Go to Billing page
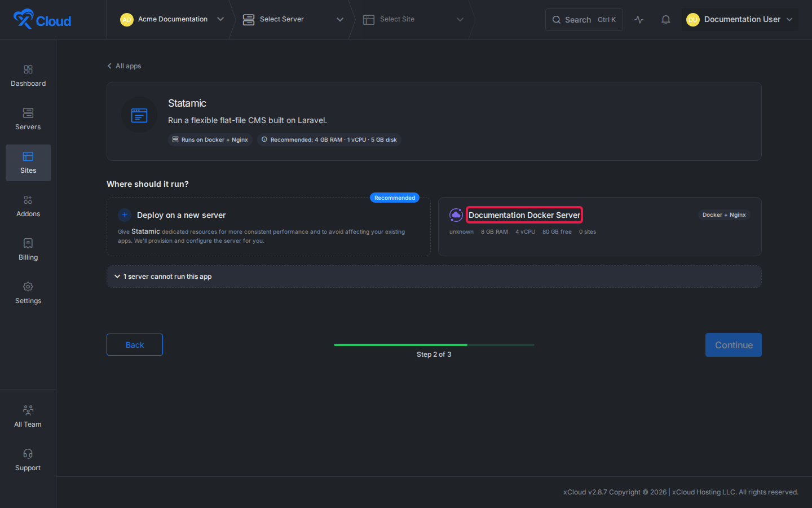Screen dimensions: 812x508 (x=28, y=250)
